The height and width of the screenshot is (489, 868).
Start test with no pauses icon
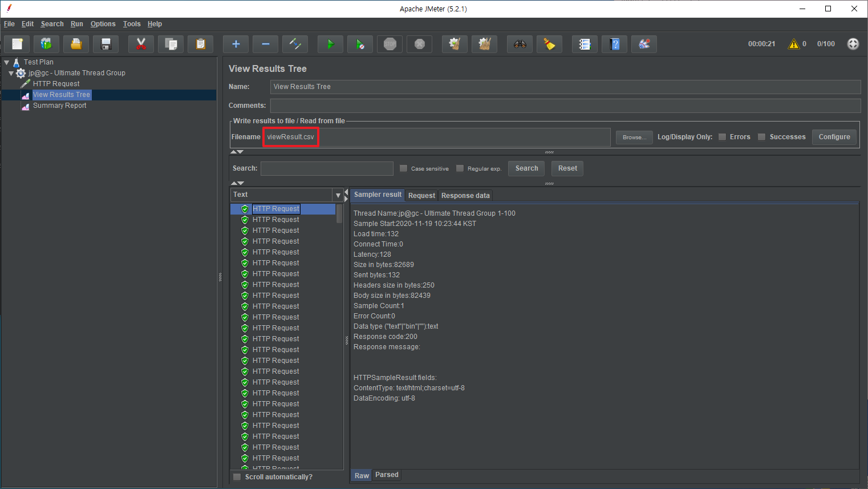coord(360,44)
